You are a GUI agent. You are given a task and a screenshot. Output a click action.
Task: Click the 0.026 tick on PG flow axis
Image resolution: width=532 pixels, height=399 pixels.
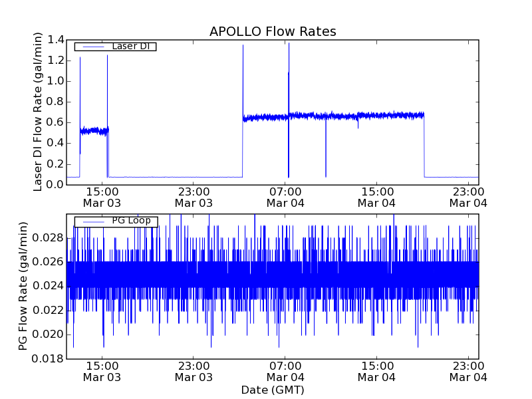48,262
